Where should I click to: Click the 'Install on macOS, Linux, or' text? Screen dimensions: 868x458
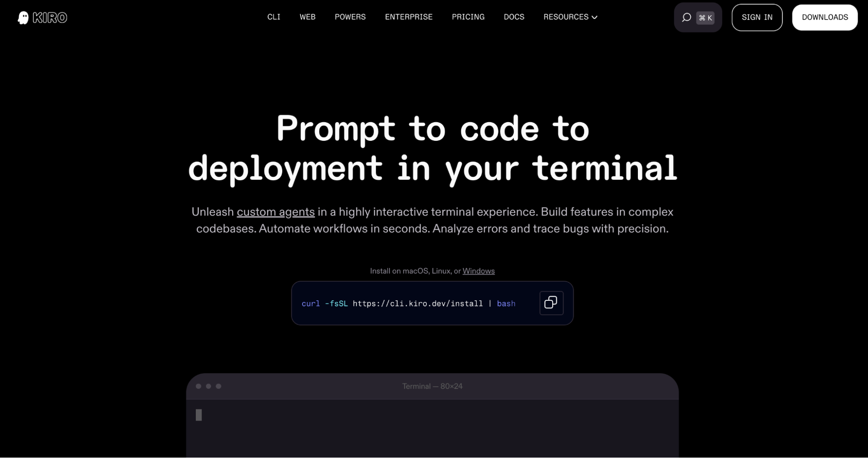pos(415,271)
